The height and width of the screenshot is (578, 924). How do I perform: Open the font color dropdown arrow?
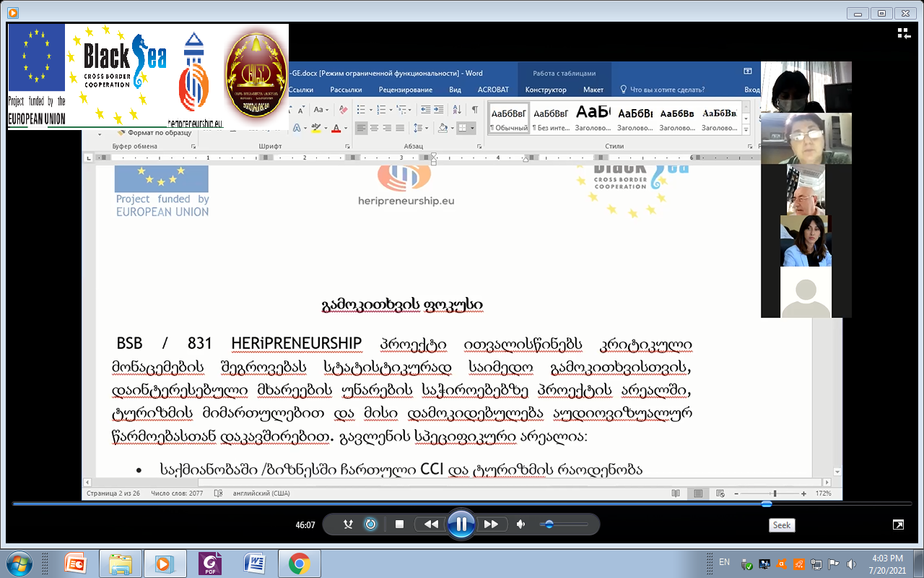tap(346, 129)
